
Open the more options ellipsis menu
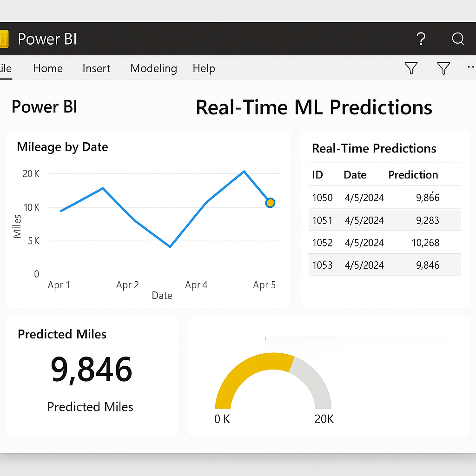[x=470, y=67]
